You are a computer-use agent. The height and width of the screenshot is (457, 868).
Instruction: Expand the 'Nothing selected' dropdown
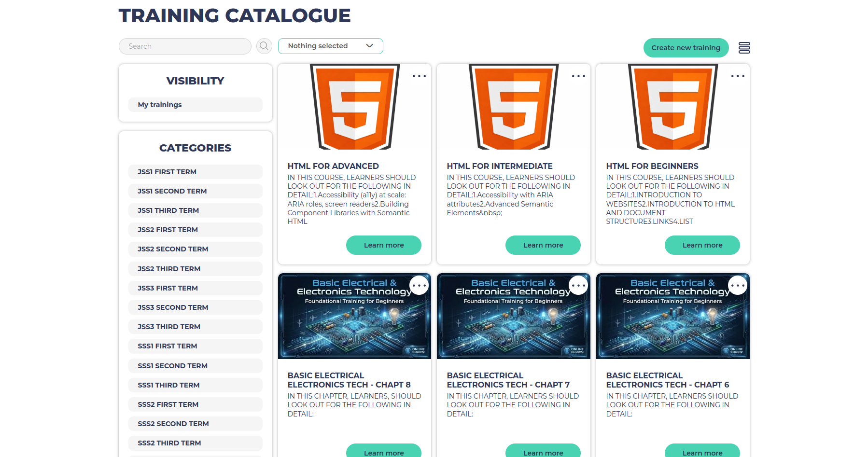(330, 46)
